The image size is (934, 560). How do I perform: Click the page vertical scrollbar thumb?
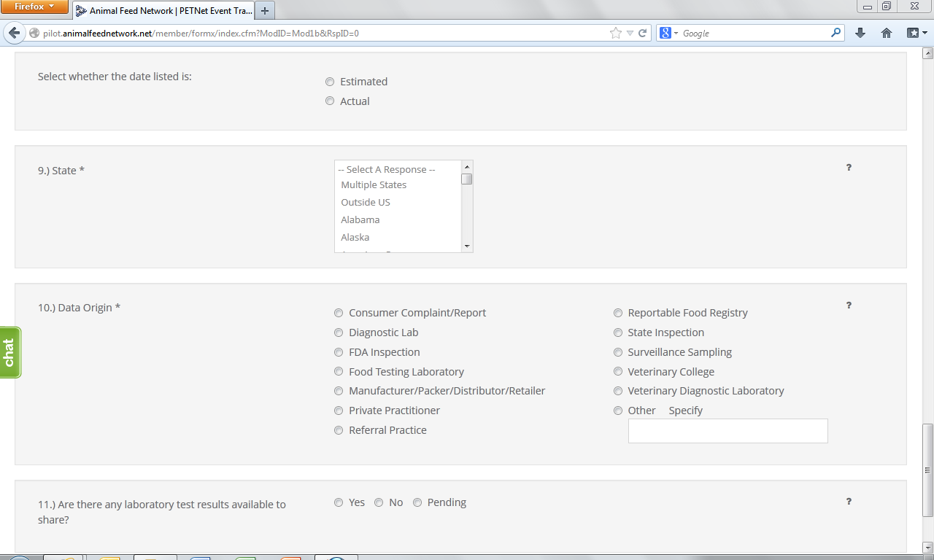pos(928,470)
